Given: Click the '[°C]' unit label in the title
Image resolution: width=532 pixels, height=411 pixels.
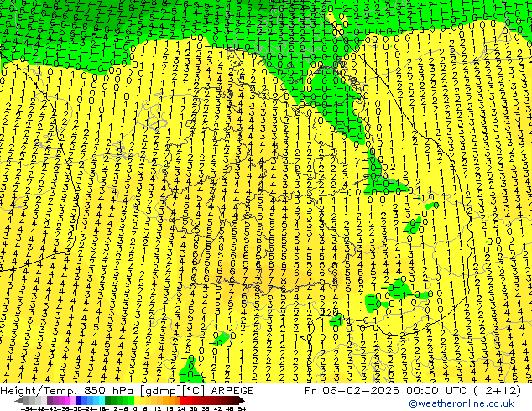Looking at the screenshot, I should click(x=194, y=391).
